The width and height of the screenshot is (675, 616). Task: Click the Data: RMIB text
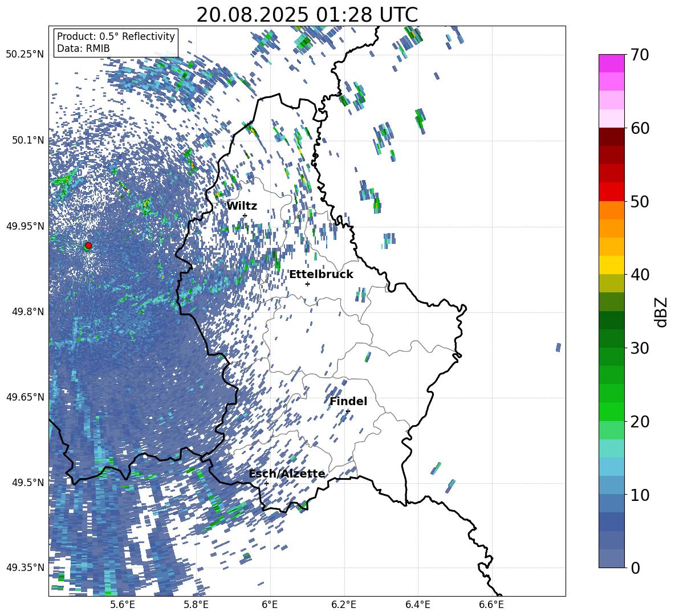[x=83, y=48]
